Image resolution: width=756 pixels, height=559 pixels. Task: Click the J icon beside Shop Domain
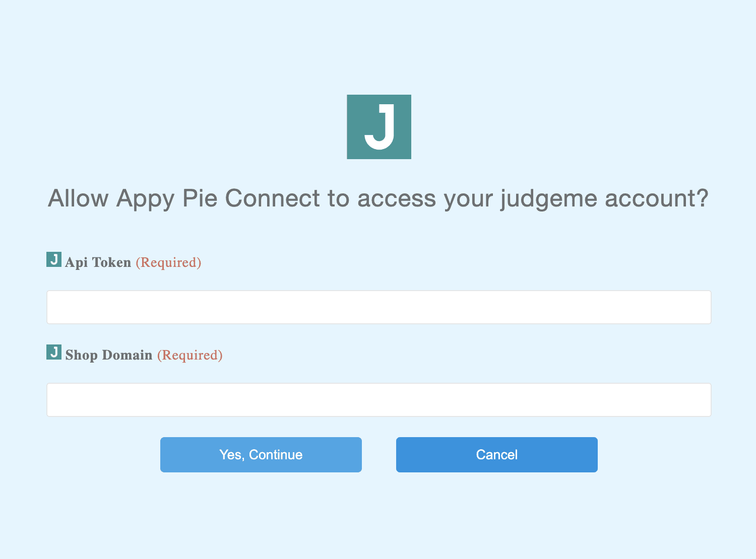pos(54,353)
